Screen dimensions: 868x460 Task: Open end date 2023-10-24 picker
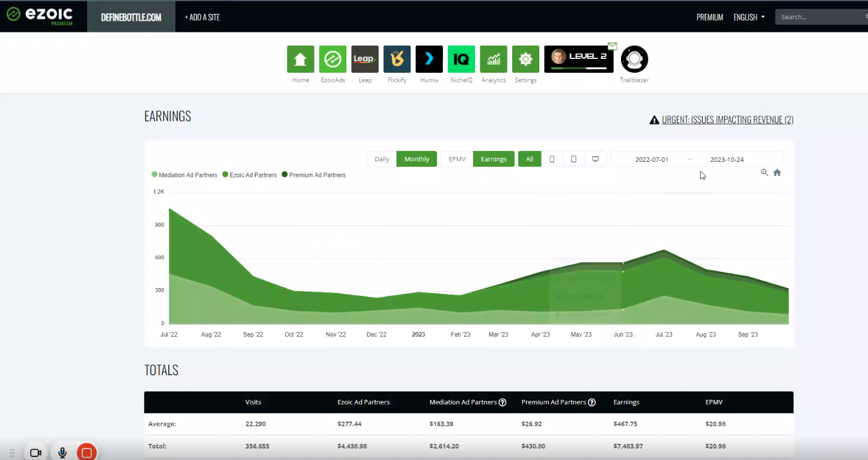tap(727, 159)
